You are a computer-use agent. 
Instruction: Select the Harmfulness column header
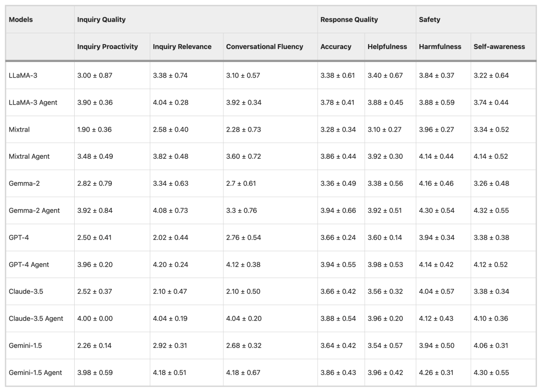tap(440, 47)
